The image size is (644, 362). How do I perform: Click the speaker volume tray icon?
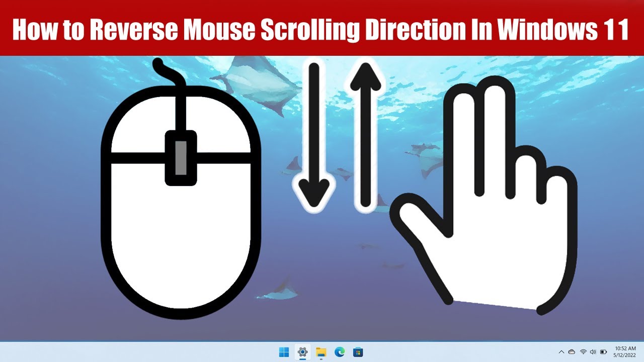(x=593, y=352)
